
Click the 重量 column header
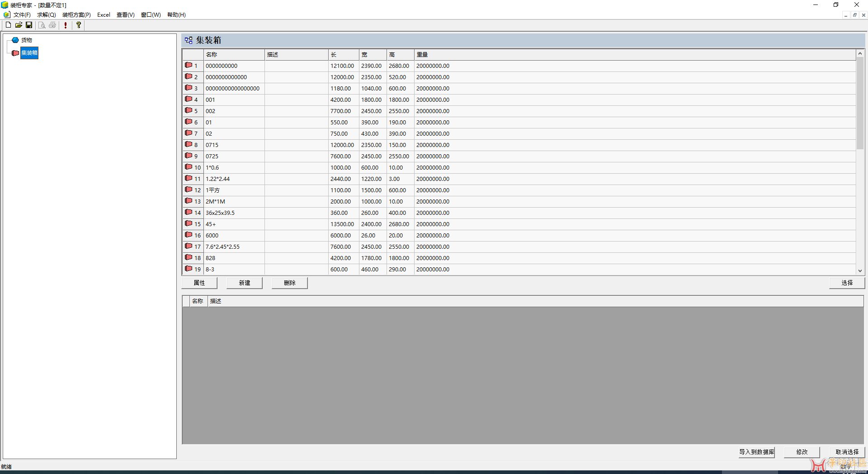coord(635,55)
